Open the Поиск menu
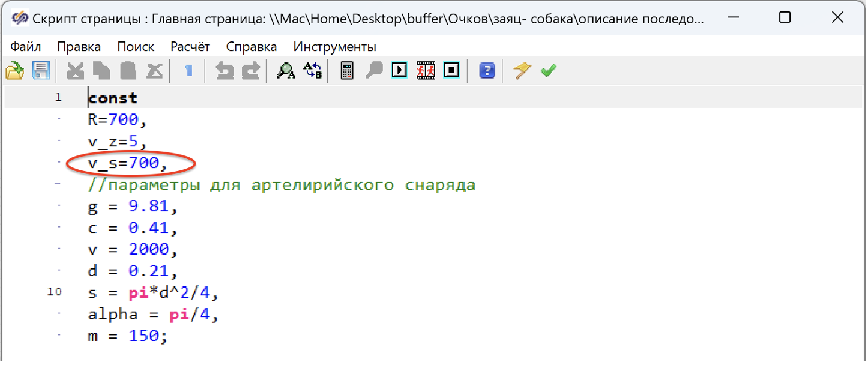The height and width of the screenshot is (365, 868). click(x=136, y=46)
